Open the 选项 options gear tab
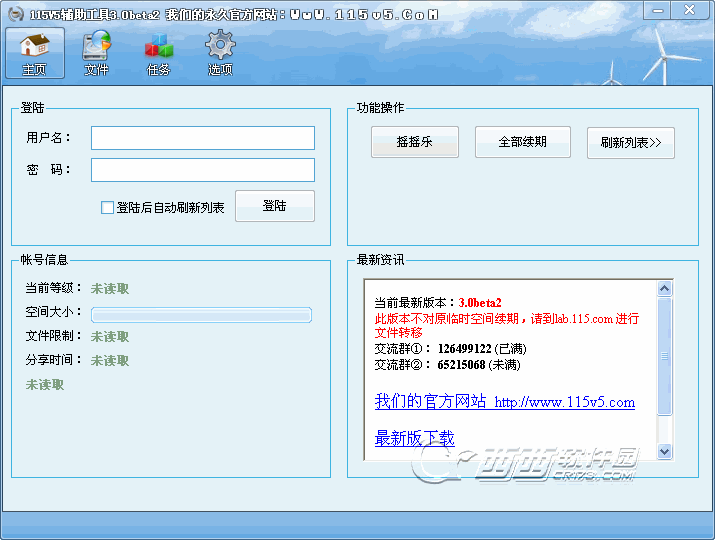 [x=220, y=53]
